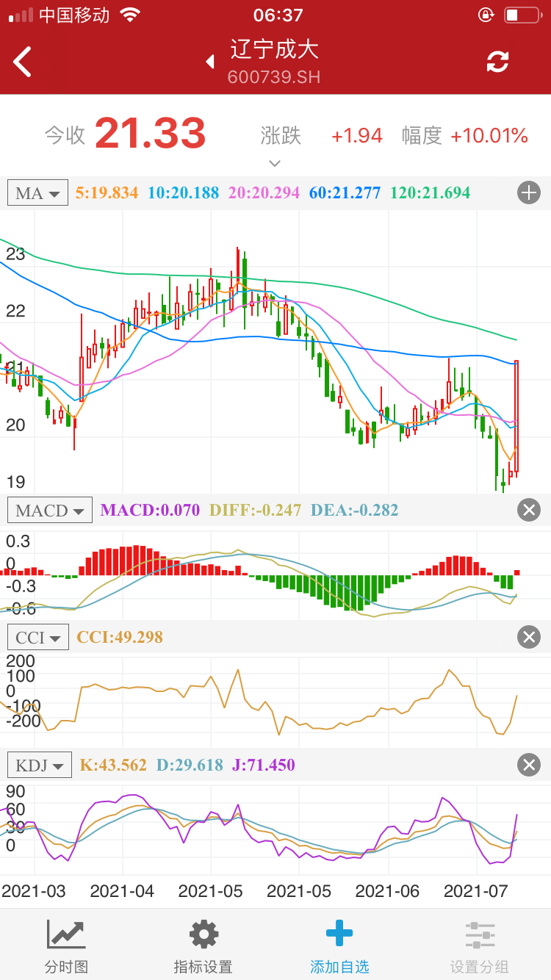
Task: Open 指标设置 indicator settings
Action: 204,946
